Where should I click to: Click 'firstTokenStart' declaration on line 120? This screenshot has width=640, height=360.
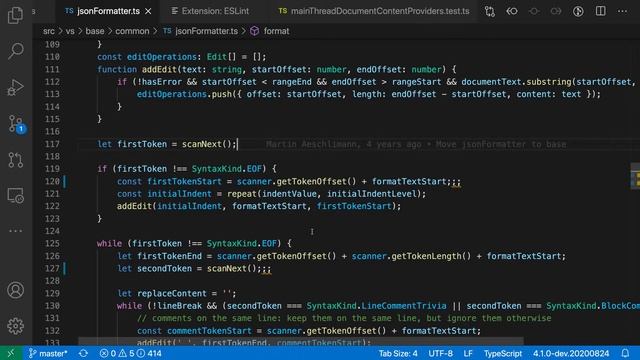click(184, 181)
